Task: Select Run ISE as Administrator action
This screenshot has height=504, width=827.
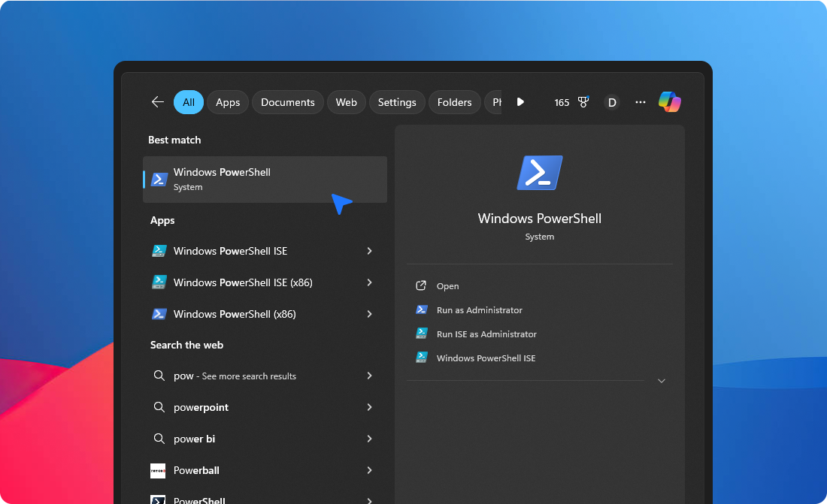Action: coord(486,334)
